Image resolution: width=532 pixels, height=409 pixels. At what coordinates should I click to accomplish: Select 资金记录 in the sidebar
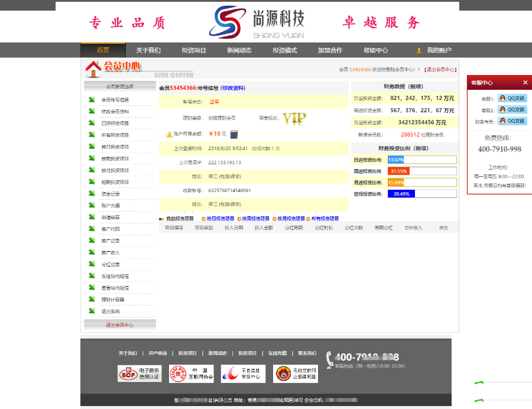tap(111, 194)
